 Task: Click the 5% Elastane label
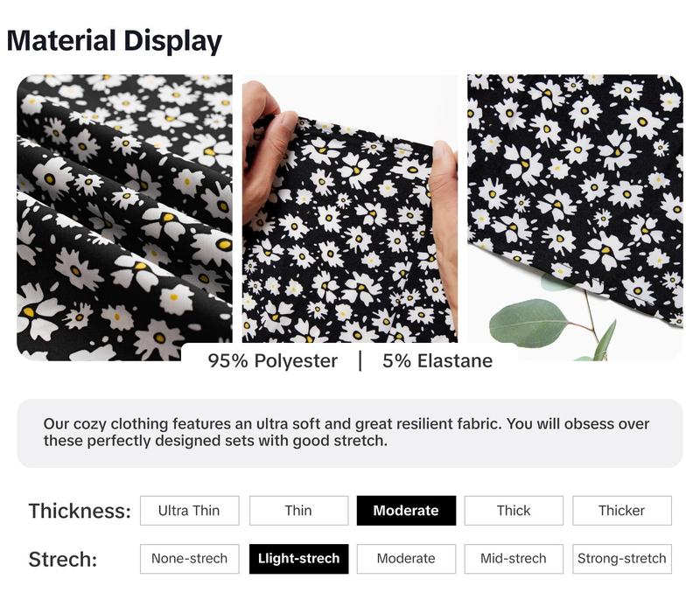[x=437, y=361]
